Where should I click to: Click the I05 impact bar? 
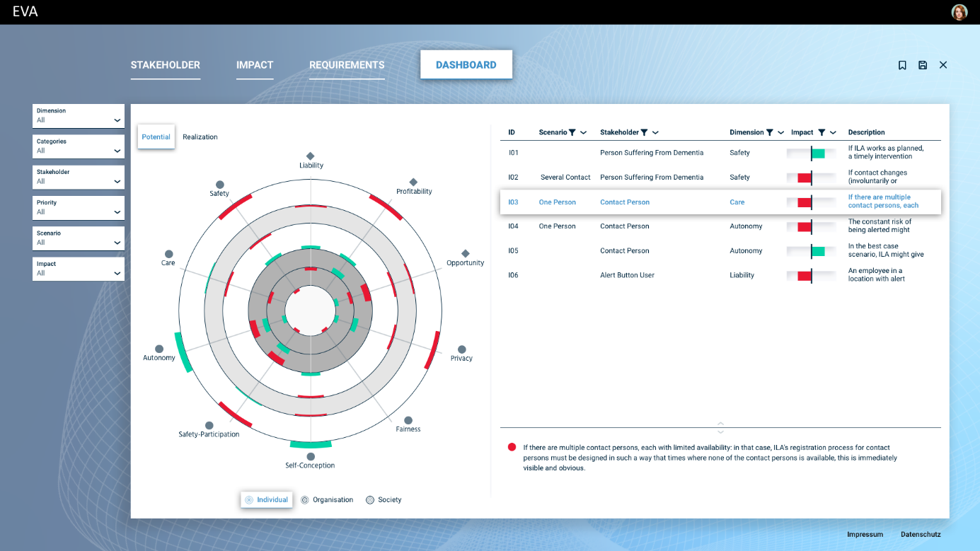click(x=812, y=251)
